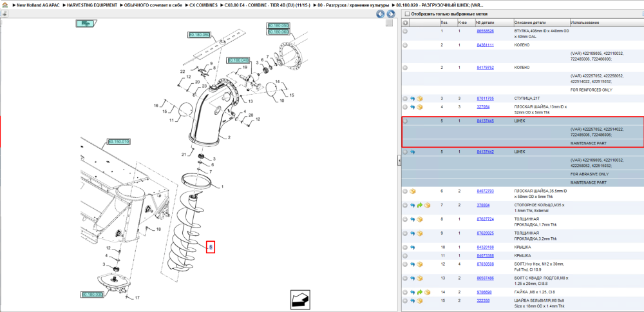Open 'ОБЫЧНОГО сочетает в себе' breadcrumb

coord(153,5)
